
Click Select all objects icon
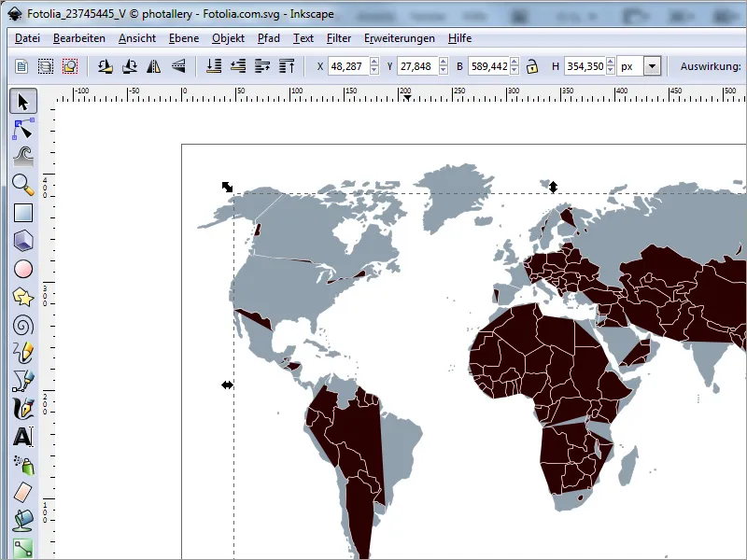[x=21, y=66]
